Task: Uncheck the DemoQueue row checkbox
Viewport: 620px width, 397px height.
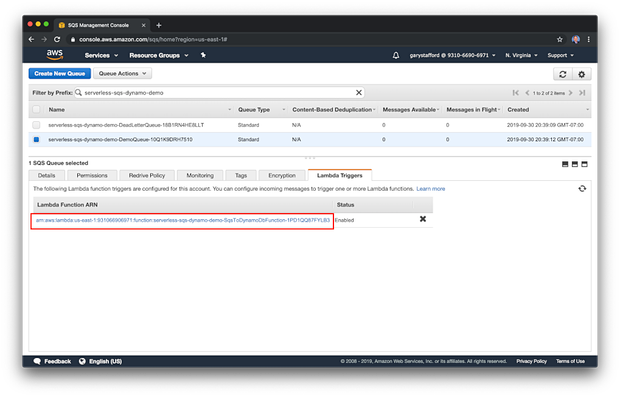Action: (x=36, y=140)
